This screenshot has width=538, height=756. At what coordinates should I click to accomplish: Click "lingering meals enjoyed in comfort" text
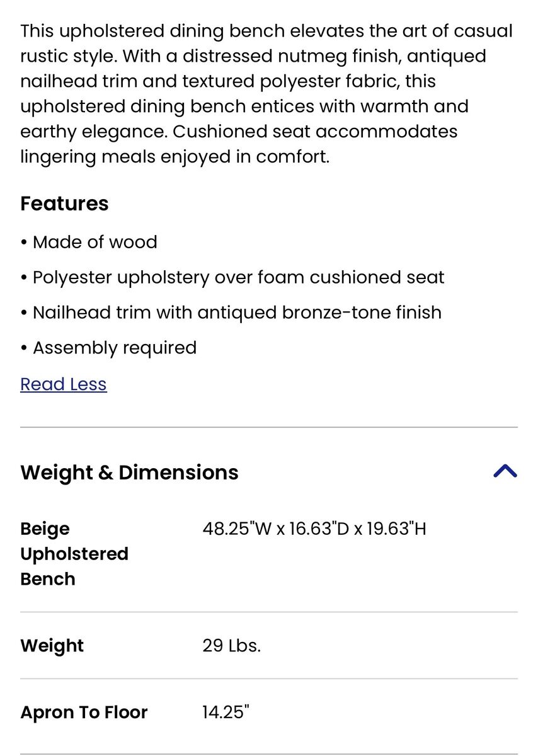pos(174,157)
